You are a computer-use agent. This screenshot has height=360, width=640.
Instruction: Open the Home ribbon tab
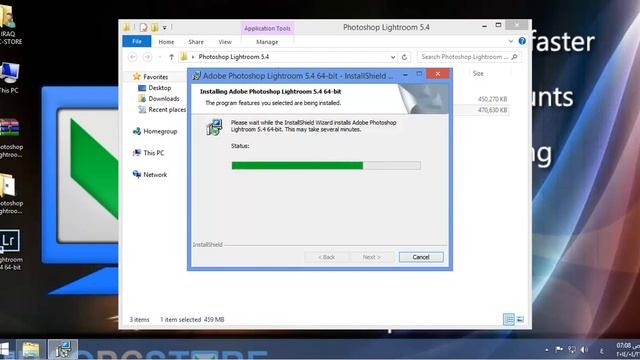(166, 42)
